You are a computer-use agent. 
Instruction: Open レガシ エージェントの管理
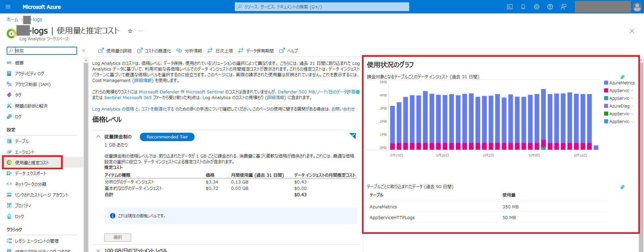coord(37,241)
